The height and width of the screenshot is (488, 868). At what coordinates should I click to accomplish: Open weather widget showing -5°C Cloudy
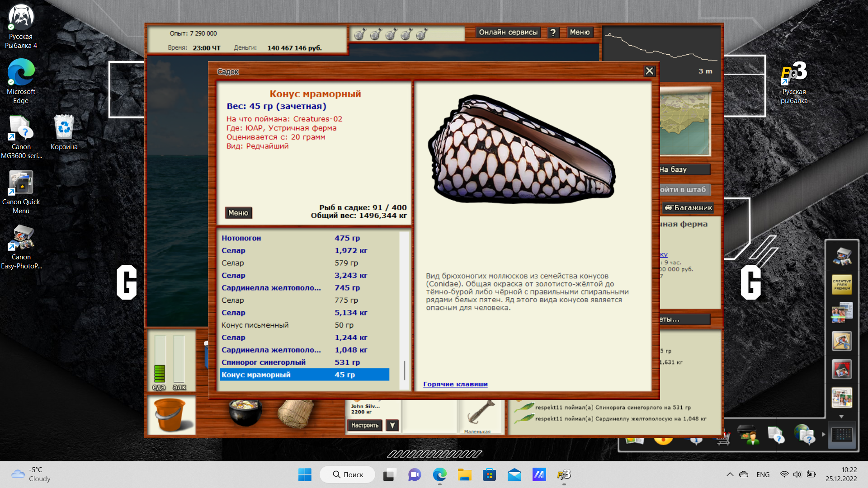pos(31,474)
